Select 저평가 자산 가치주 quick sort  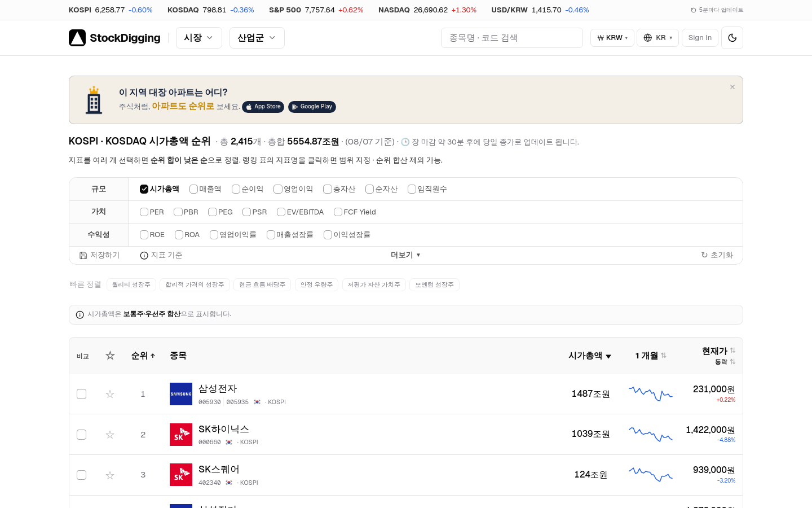pos(374,284)
